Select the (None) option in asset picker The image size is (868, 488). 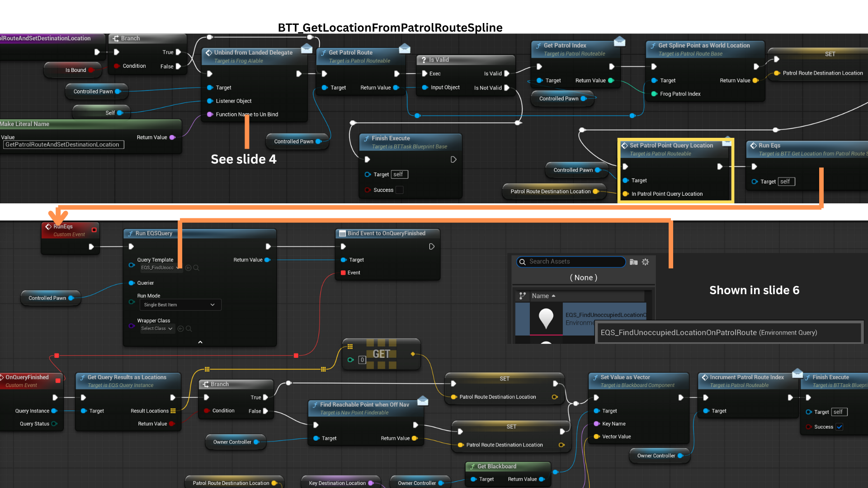[583, 278]
